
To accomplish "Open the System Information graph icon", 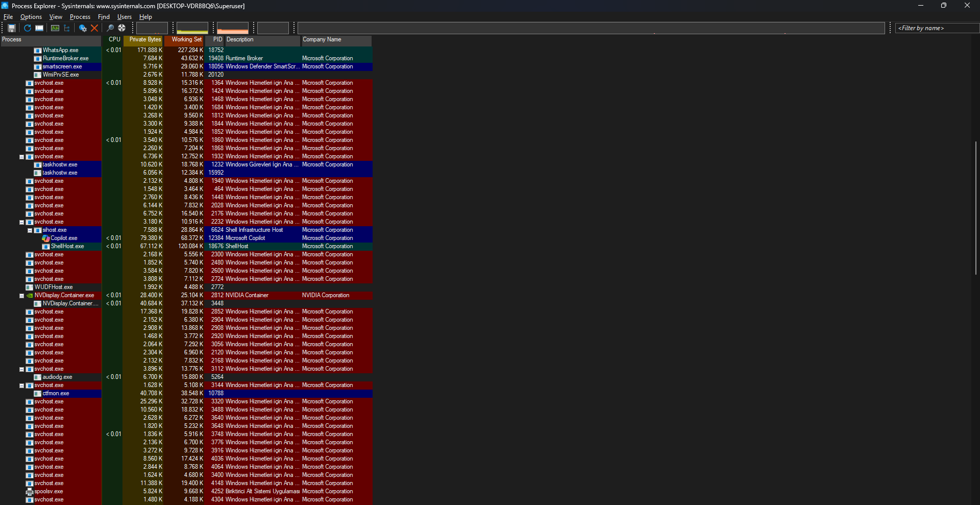I will click(x=55, y=28).
